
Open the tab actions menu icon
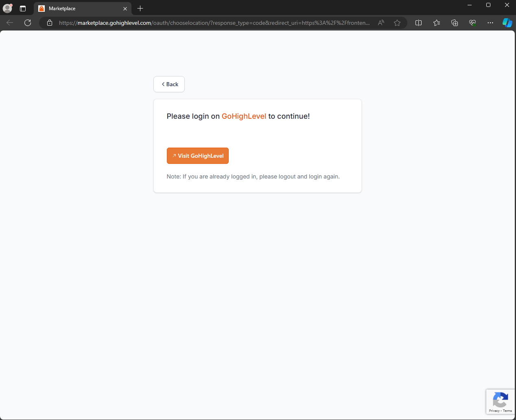click(x=23, y=9)
